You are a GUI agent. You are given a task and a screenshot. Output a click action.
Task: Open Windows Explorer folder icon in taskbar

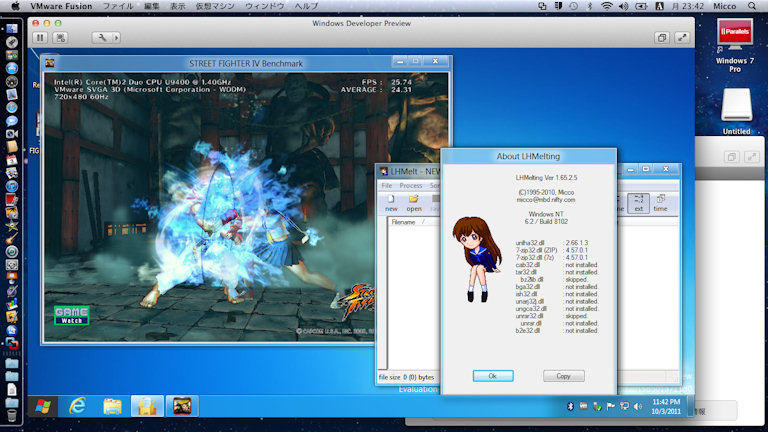112,407
